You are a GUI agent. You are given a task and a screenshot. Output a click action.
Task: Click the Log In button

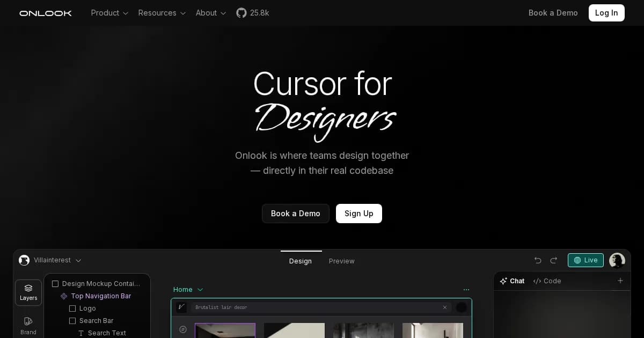[606, 13]
